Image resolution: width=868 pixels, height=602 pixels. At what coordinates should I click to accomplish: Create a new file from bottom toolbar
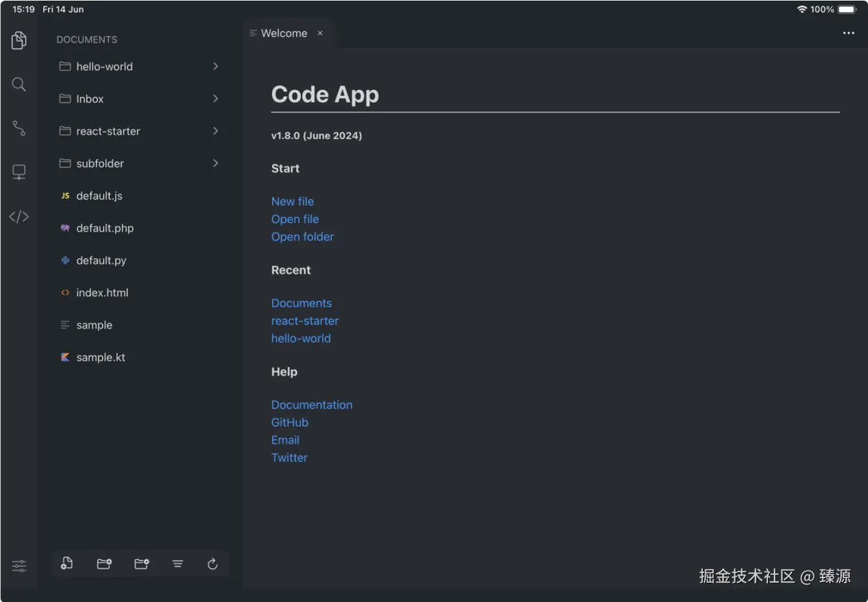[x=66, y=564]
